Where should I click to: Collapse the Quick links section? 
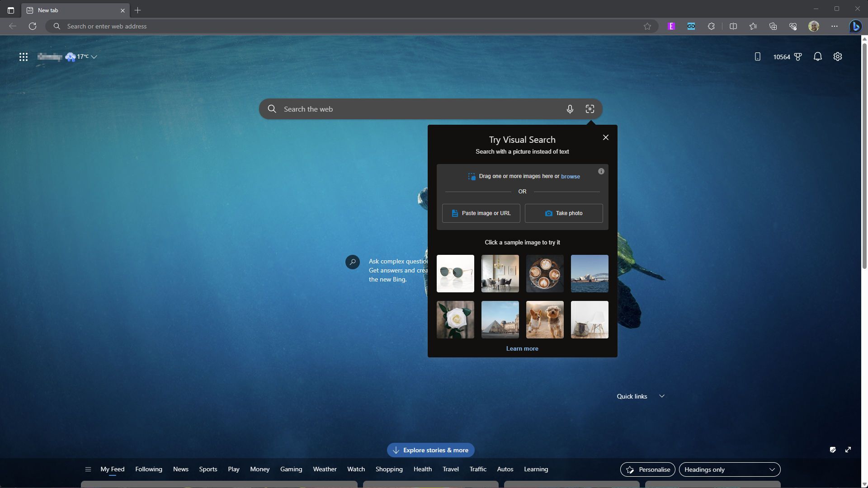point(662,396)
